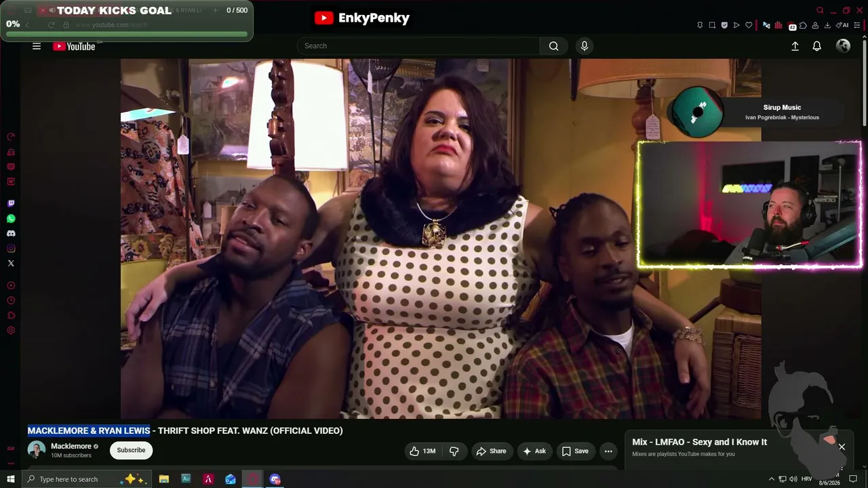Open the browser pin icon in toolbar
This screenshot has height=488, width=868.
click(x=700, y=25)
